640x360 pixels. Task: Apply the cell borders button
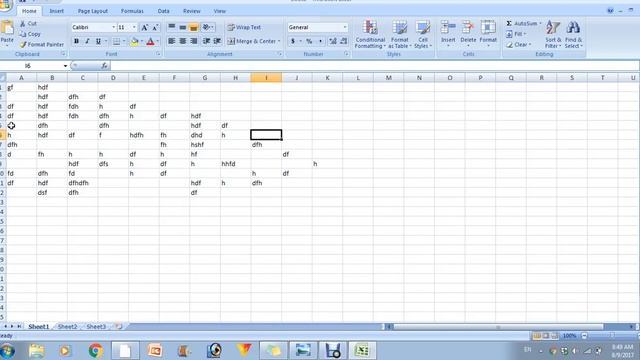pyautogui.click(x=116, y=41)
